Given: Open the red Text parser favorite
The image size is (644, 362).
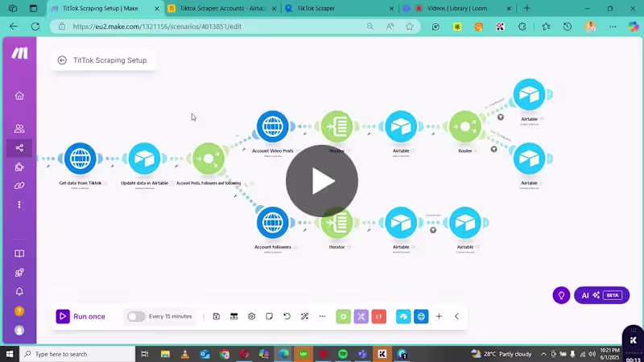Looking at the screenshot, I should 378,316.
